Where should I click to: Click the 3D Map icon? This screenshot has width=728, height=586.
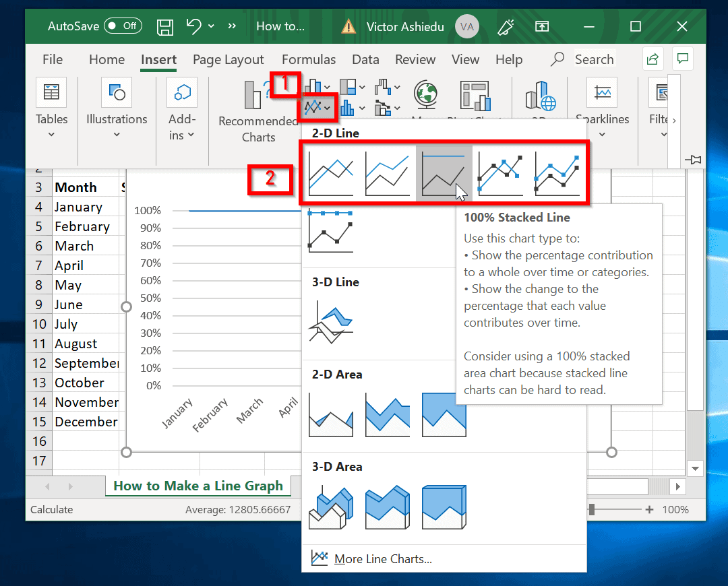pos(539,96)
